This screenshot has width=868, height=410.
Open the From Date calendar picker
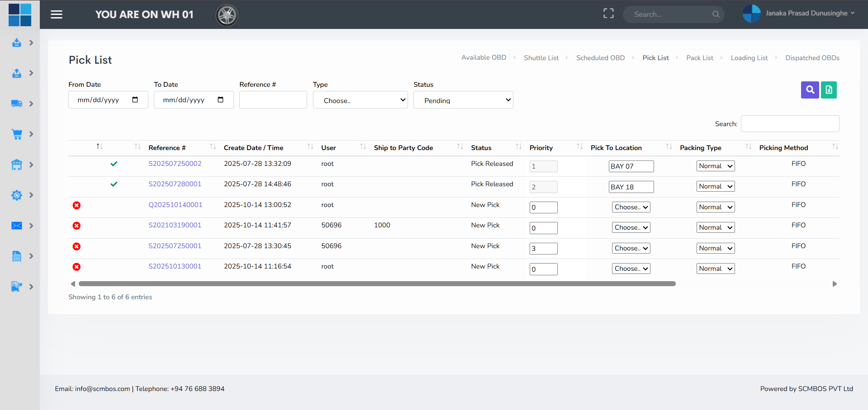pyautogui.click(x=135, y=100)
